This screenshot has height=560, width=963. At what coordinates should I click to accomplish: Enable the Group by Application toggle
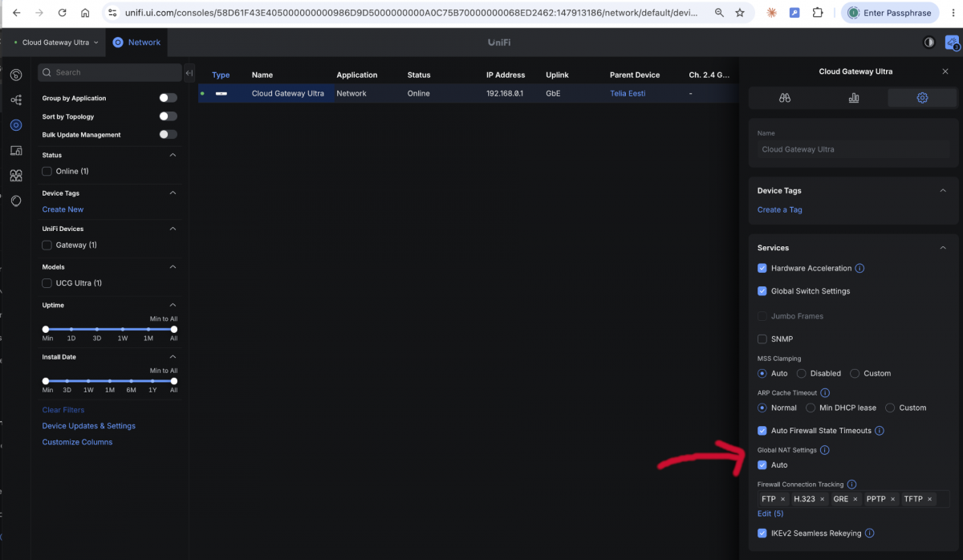coord(168,98)
